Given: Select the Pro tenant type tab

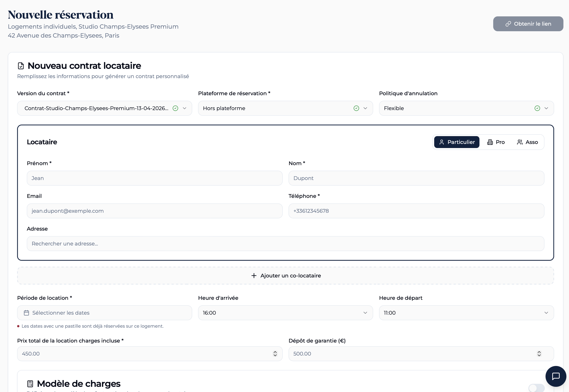Looking at the screenshot, I should pos(496,142).
